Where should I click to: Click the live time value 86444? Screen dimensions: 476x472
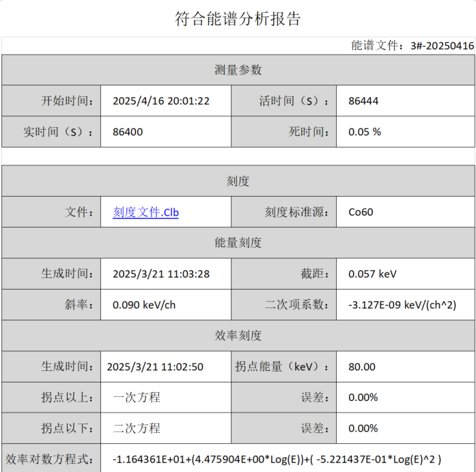point(363,101)
